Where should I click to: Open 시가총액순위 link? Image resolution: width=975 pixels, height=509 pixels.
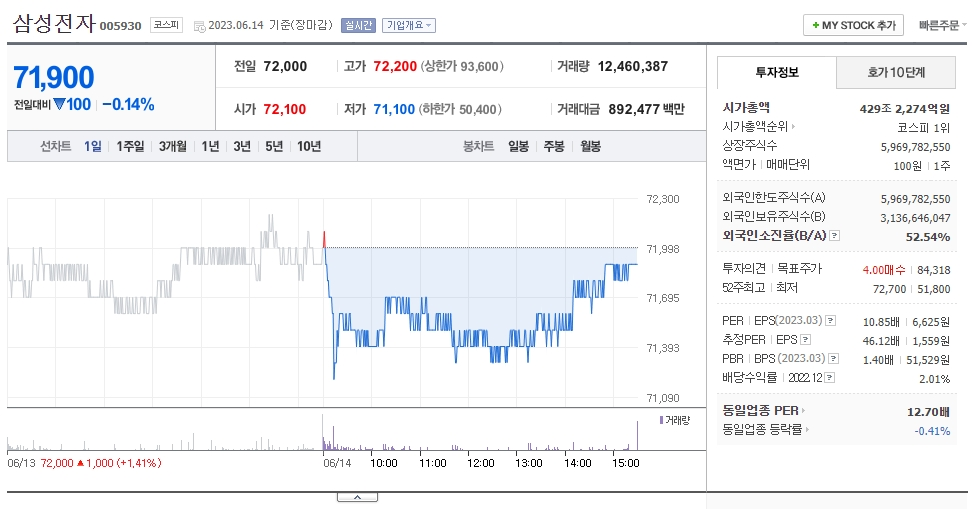click(x=755, y=127)
